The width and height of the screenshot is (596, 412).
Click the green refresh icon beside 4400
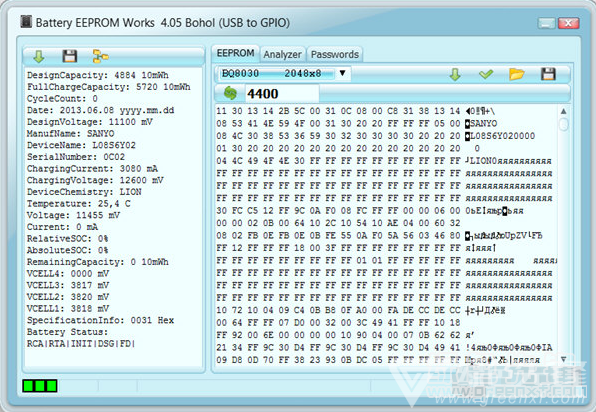point(230,93)
